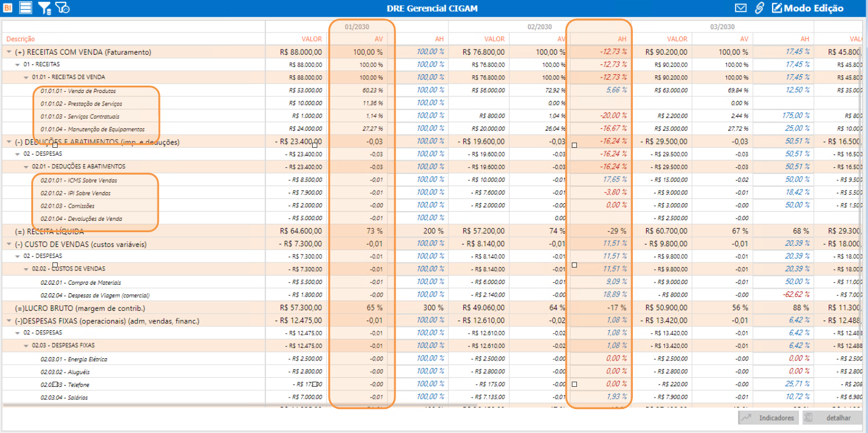Viewport: 868px width, 433px height.
Task: Select row 01.01.03 - Serviços Contratuais
Action: click(80, 116)
